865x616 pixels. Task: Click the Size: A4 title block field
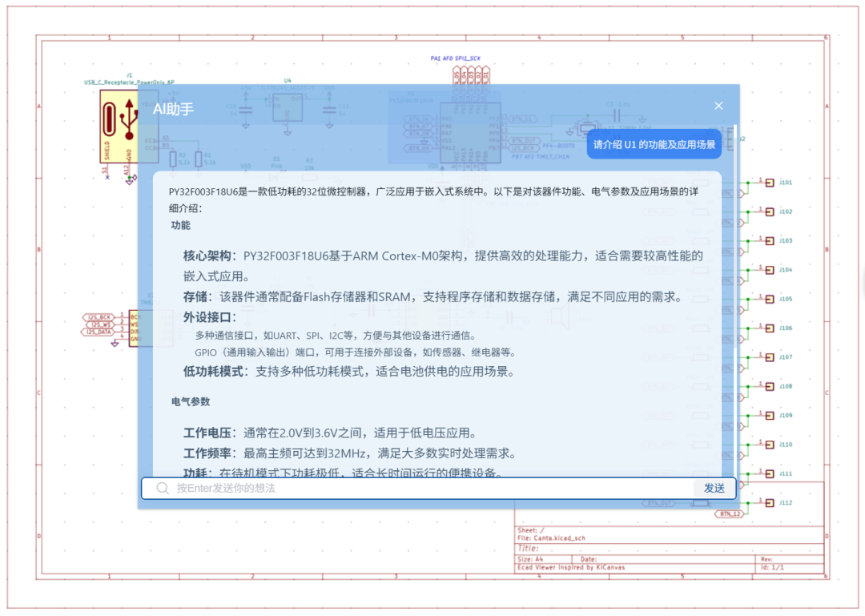coord(530,559)
